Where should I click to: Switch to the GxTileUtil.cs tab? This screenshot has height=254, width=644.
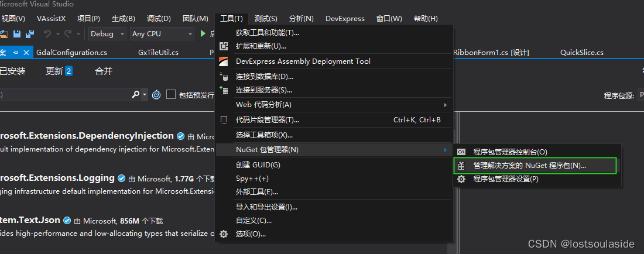(x=159, y=53)
